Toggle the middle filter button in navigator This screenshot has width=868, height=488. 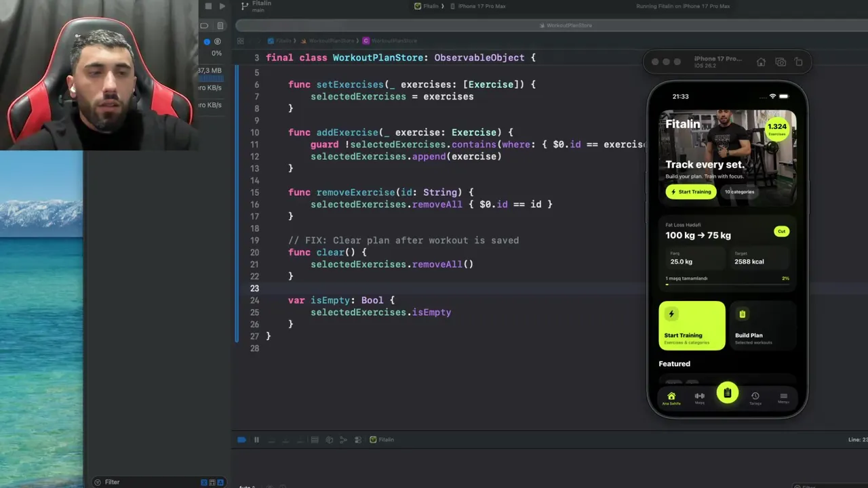coord(212,482)
